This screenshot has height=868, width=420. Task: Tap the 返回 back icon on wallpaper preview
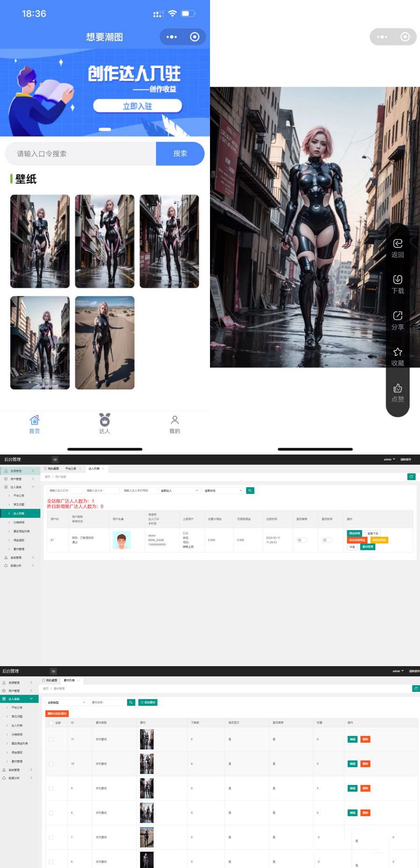pyautogui.click(x=398, y=243)
